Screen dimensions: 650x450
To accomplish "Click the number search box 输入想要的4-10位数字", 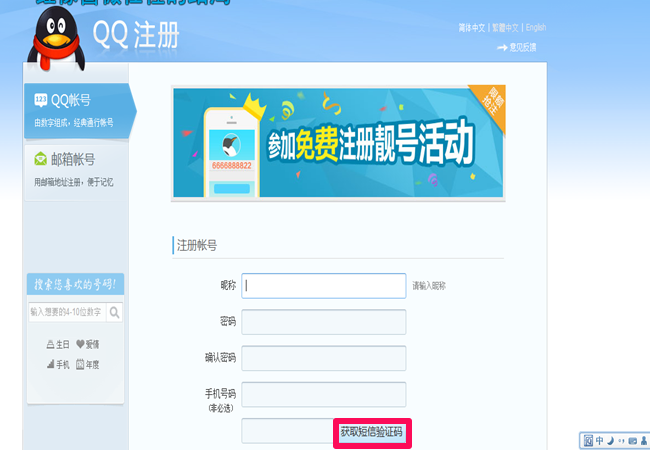I will coord(67,312).
